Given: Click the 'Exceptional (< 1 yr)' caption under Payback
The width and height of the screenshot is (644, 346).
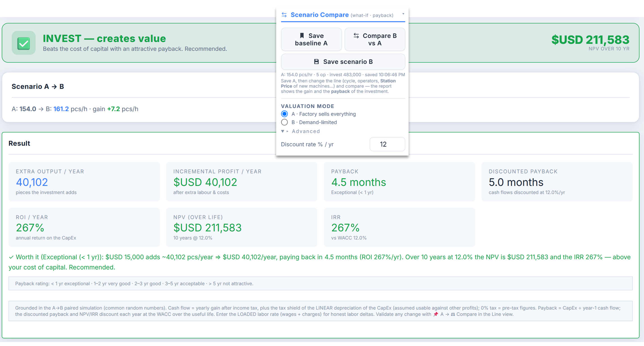Looking at the screenshot, I should click(x=352, y=192).
